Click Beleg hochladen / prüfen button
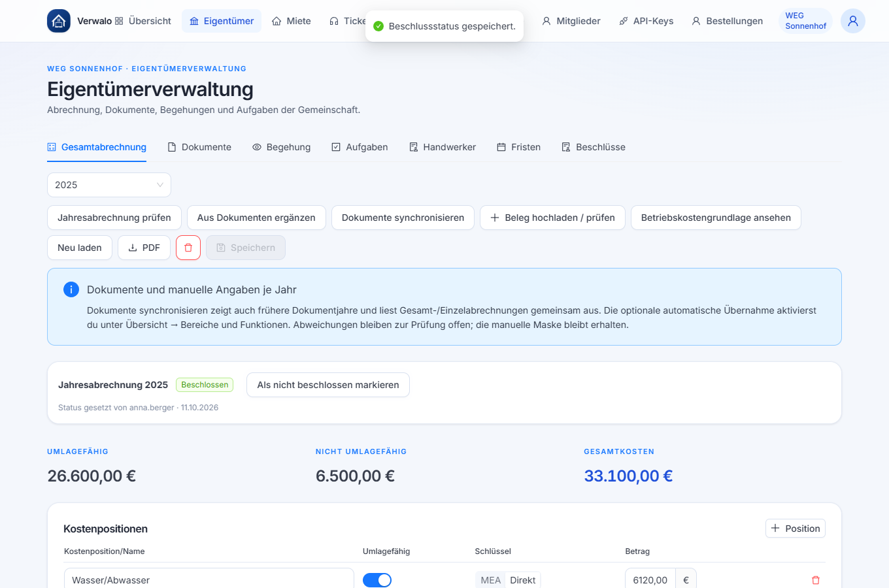Screen dimensions: 889x588 pos(552,218)
